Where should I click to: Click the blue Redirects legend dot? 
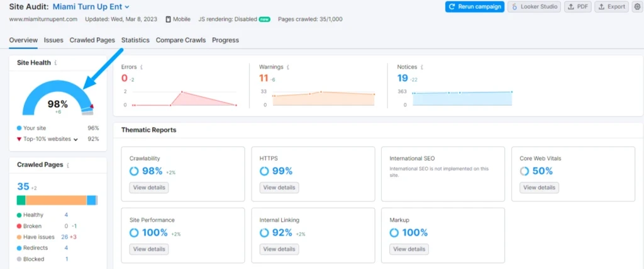[x=19, y=248]
